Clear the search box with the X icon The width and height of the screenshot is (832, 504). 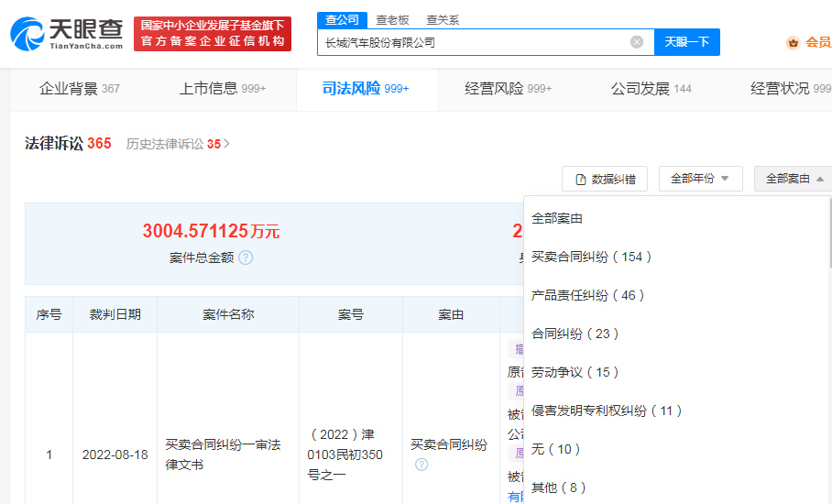click(x=636, y=42)
